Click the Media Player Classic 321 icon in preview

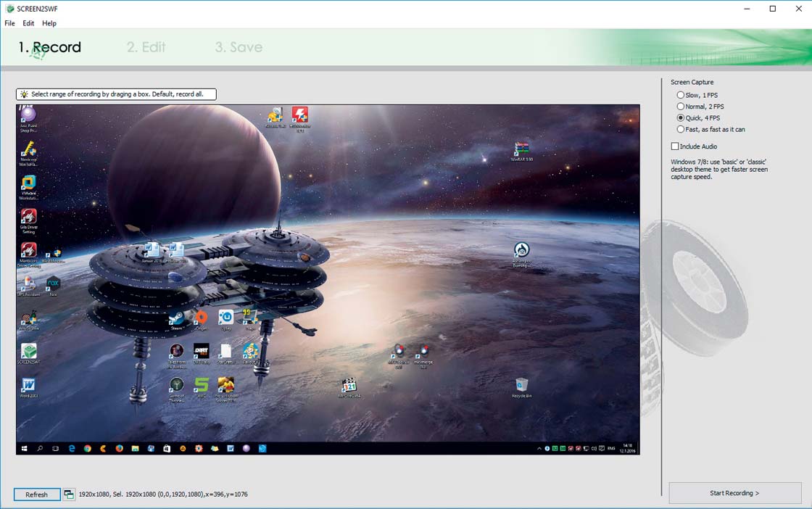point(349,385)
